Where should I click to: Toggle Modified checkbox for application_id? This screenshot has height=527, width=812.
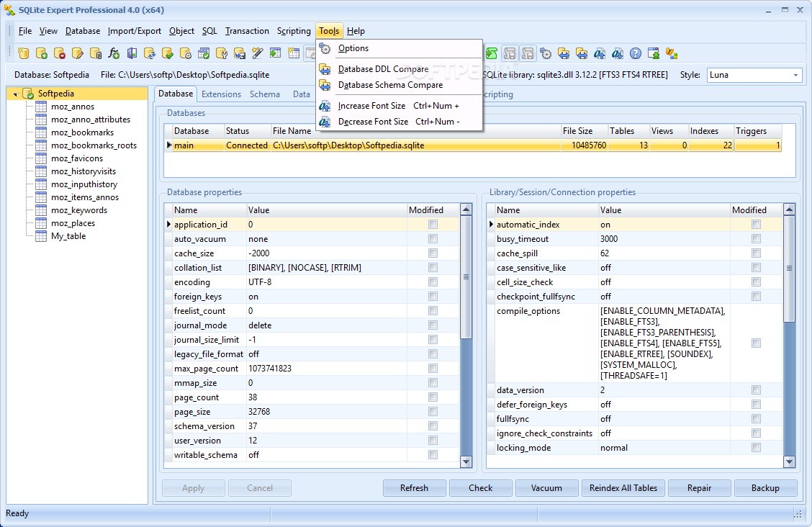tap(433, 225)
